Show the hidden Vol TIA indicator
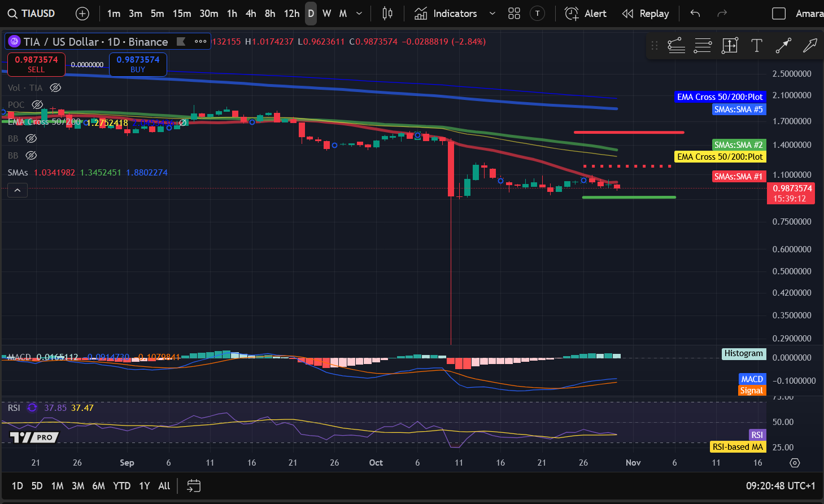 tap(55, 87)
